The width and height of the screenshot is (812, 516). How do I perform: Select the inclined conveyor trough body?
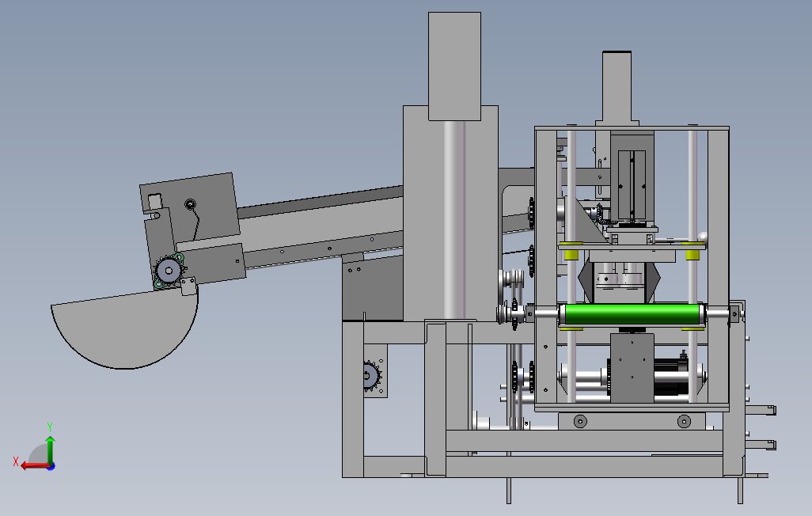coord(321,228)
